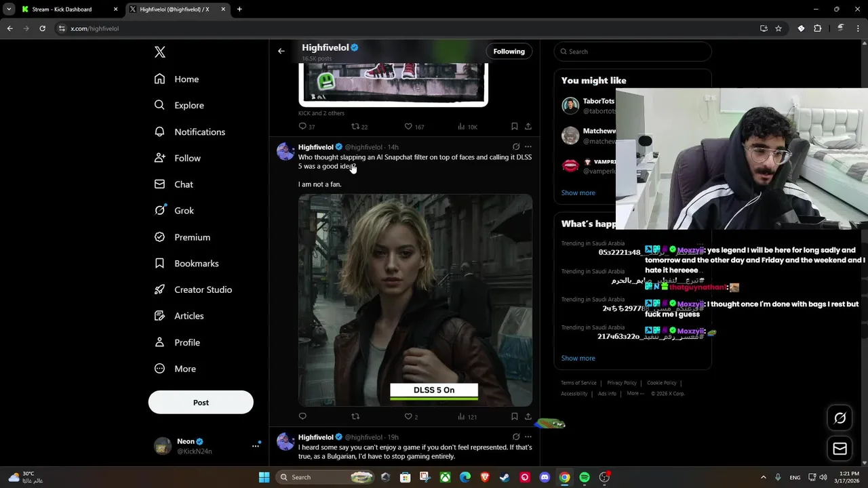The height and width of the screenshot is (488, 868).
Task: Open Grok actions on the DLSS 5 post
Action: (x=516, y=146)
